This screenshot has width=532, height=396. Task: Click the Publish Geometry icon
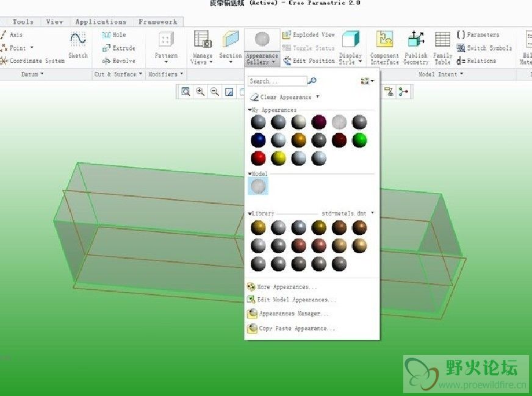(x=415, y=39)
